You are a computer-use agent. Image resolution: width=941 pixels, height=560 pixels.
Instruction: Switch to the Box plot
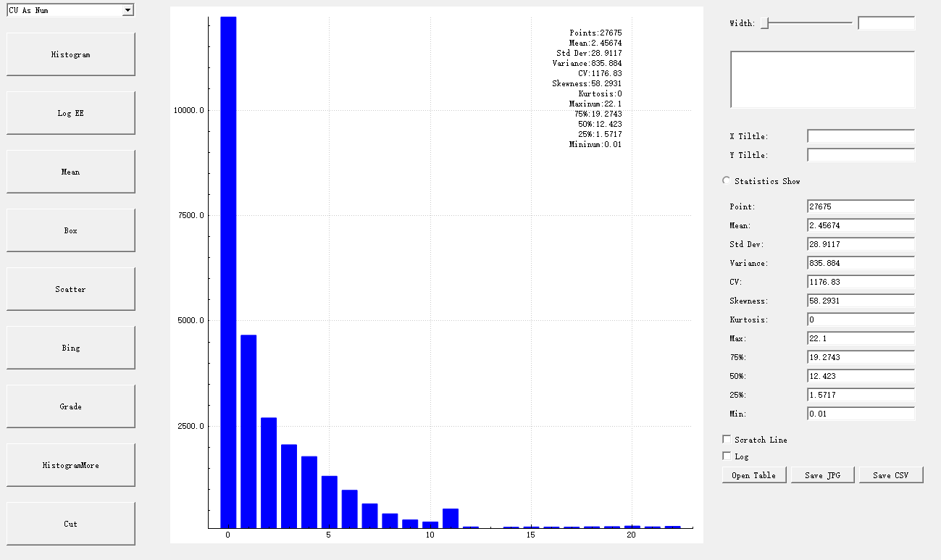71,230
